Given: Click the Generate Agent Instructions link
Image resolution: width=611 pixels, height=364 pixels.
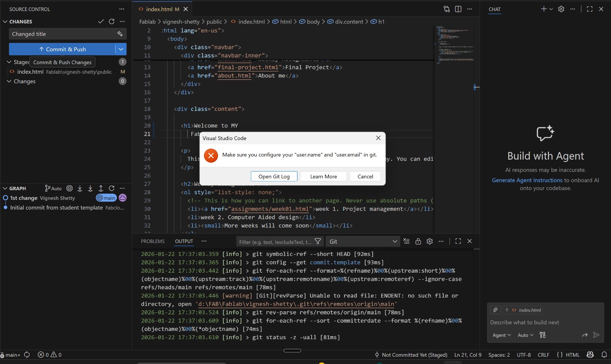Looking at the screenshot, I should (527, 180).
